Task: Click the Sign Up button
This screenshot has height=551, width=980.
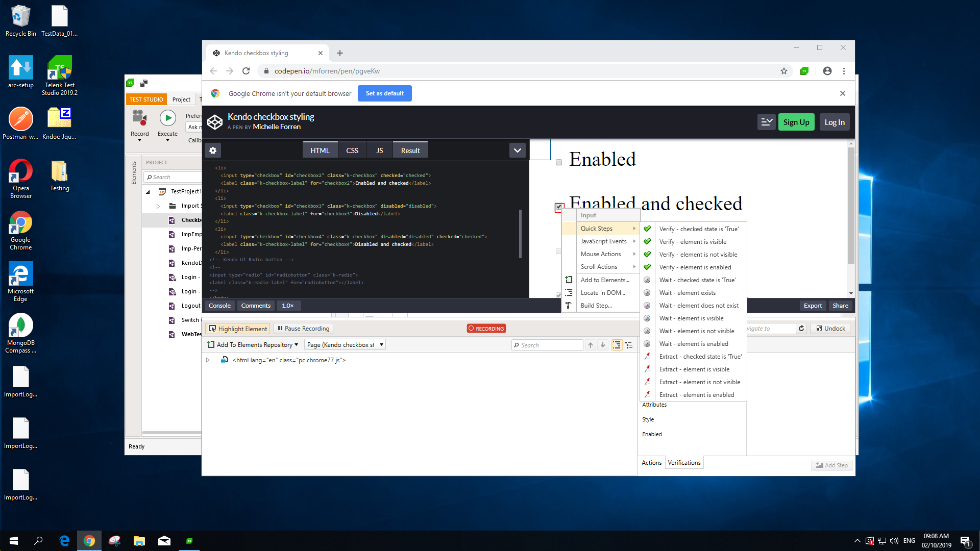Action: click(x=796, y=122)
